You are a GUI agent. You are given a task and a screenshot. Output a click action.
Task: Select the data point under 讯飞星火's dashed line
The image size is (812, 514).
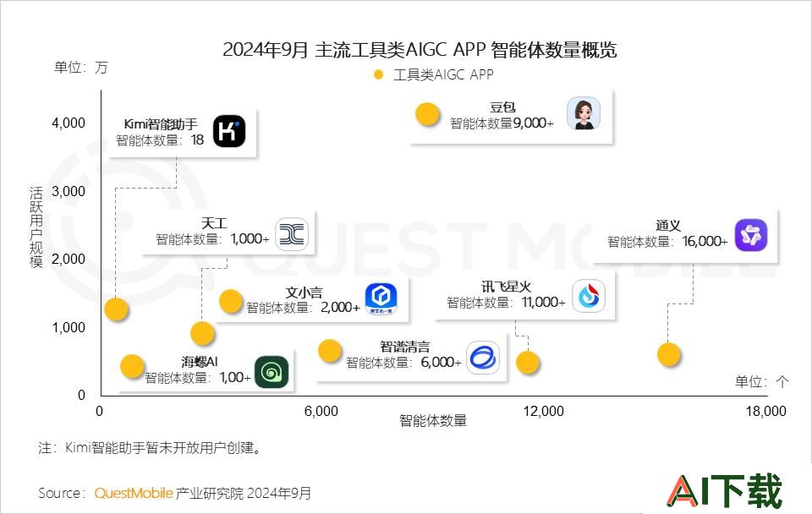tap(528, 363)
